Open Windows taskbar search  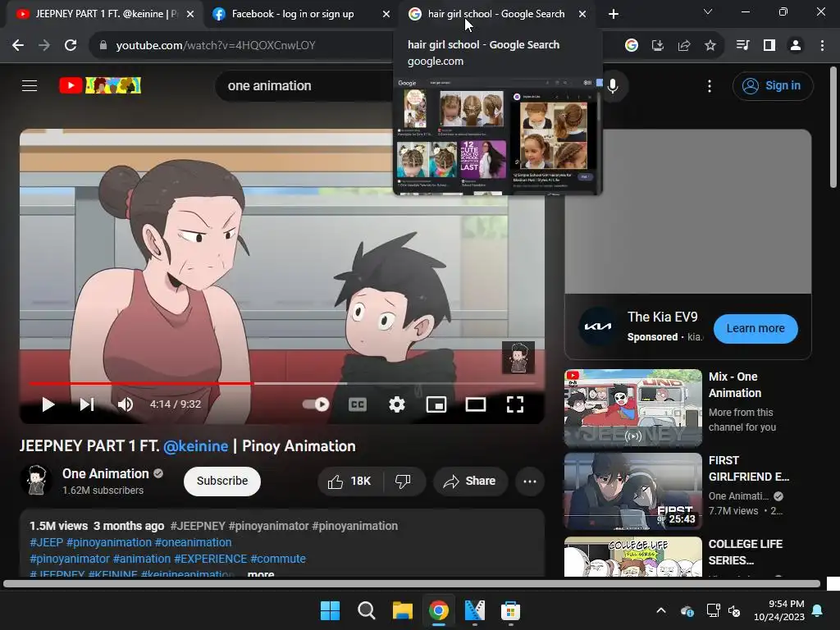(x=367, y=610)
